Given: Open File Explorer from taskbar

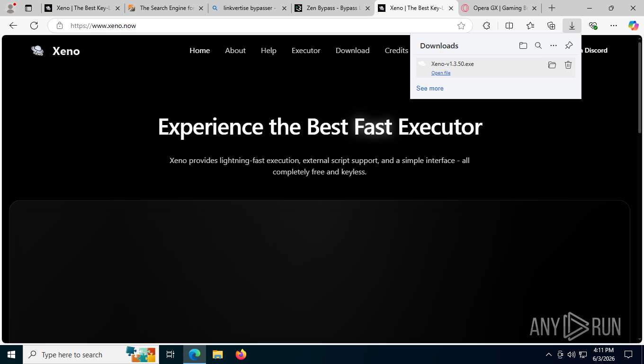Looking at the screenshot, I should (217, 355).
